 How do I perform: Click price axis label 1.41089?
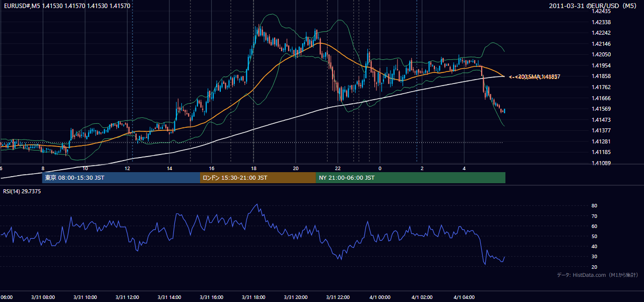tap(602, 163)
